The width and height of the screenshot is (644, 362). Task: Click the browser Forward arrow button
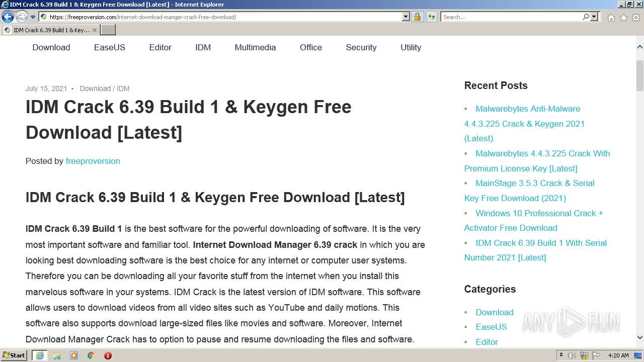coord(22,17)
